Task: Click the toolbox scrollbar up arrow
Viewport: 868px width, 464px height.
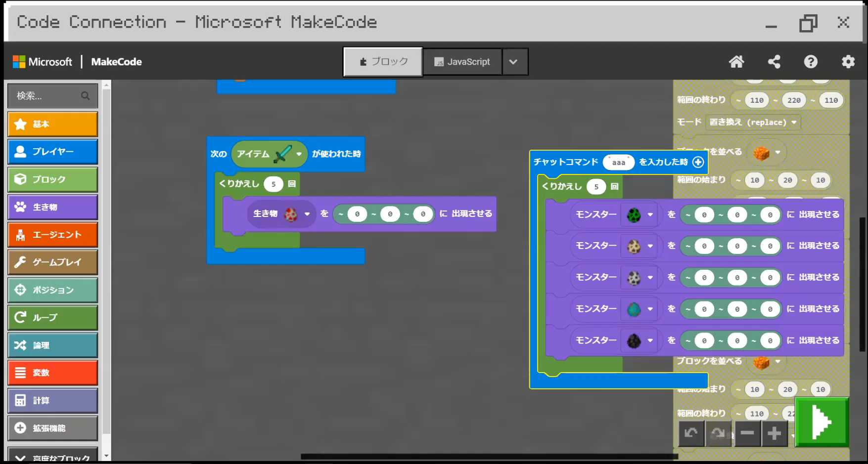Action: pyautogui.click(x=106, y=85)
